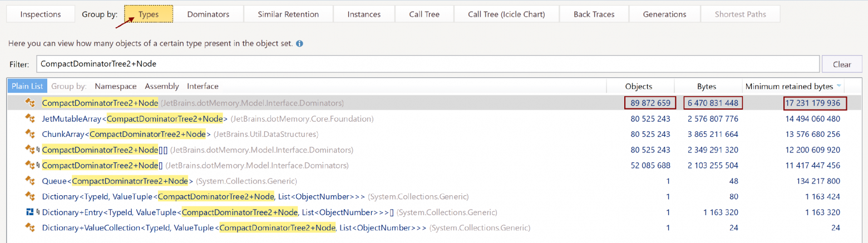
Task: Click struct icon beside Dictionary+Entry row
Action: [30, 212]
